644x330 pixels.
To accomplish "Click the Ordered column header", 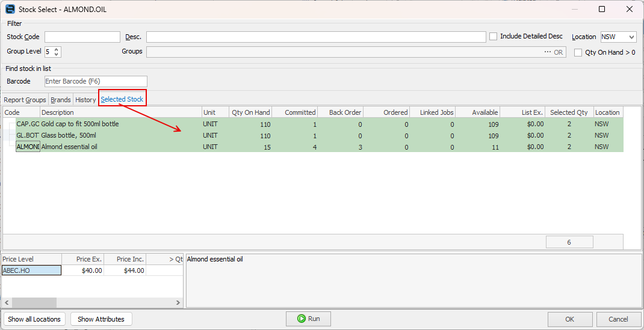I will click(386, 112).
